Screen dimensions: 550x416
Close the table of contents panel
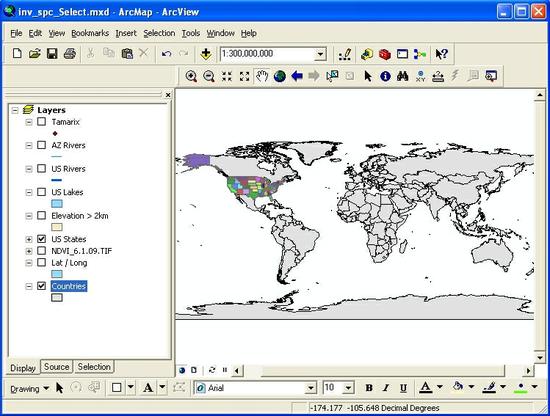168,95
